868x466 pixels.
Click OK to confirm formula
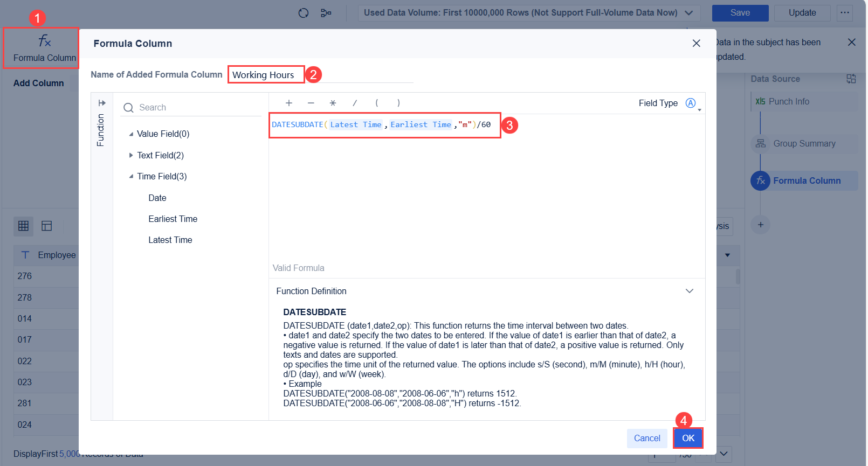(688, 438)
